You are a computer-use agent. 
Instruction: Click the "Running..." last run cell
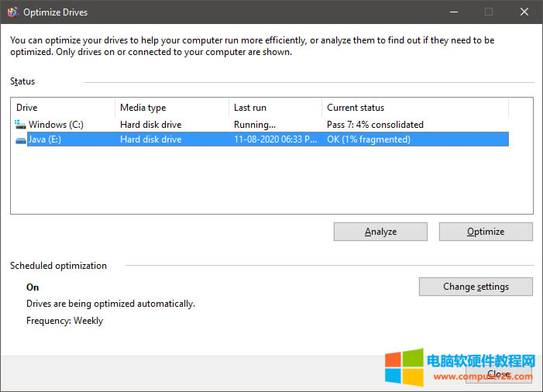(255, 124)
